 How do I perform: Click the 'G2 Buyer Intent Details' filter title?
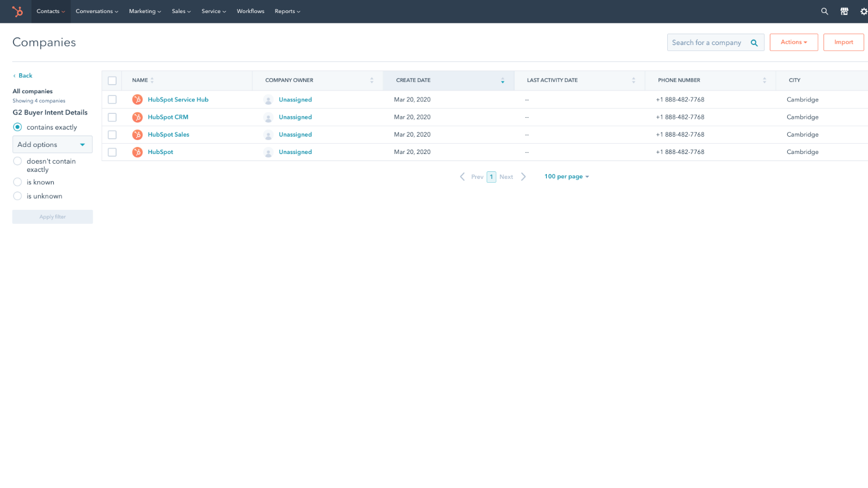[50, 113]
